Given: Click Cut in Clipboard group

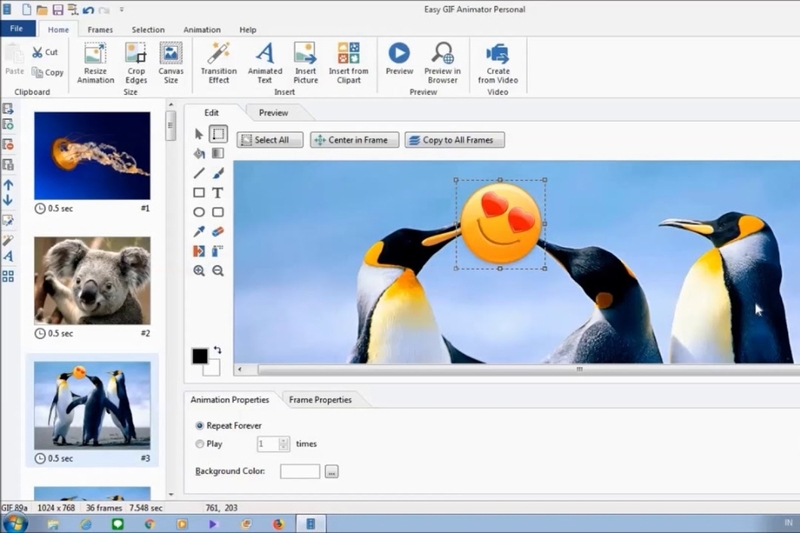Looking at the screenshot, I should pos(45,52).
